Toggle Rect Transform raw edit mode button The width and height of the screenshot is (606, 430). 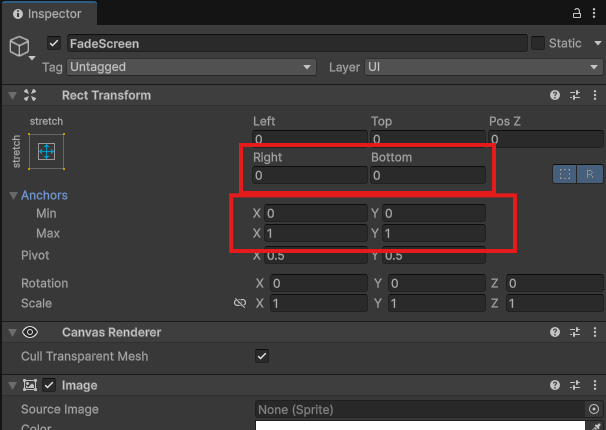click(590, 174)
